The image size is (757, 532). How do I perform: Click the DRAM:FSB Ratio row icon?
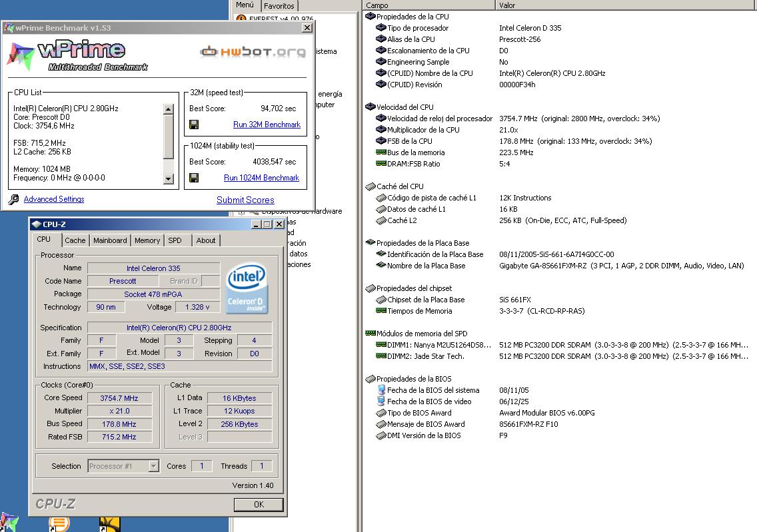click(x=381, y=164)
